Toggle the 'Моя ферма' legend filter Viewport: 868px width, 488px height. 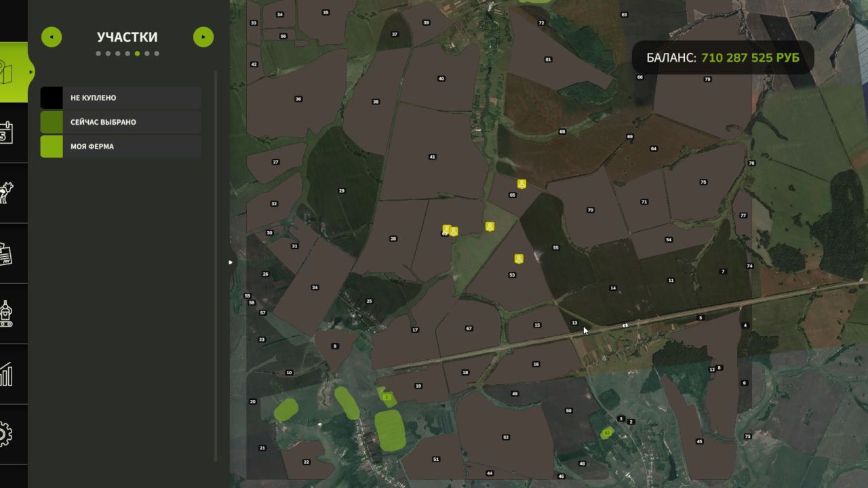pos(121,146)
